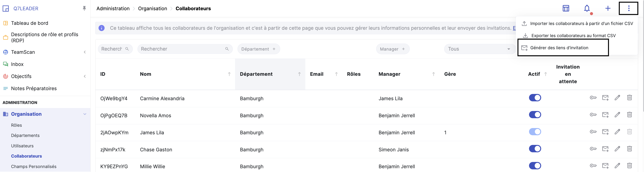Screen dimensions: 644x172
Task: Open the Tous dropdown filter
Action: pyautogui.click(x=478, y=49)
